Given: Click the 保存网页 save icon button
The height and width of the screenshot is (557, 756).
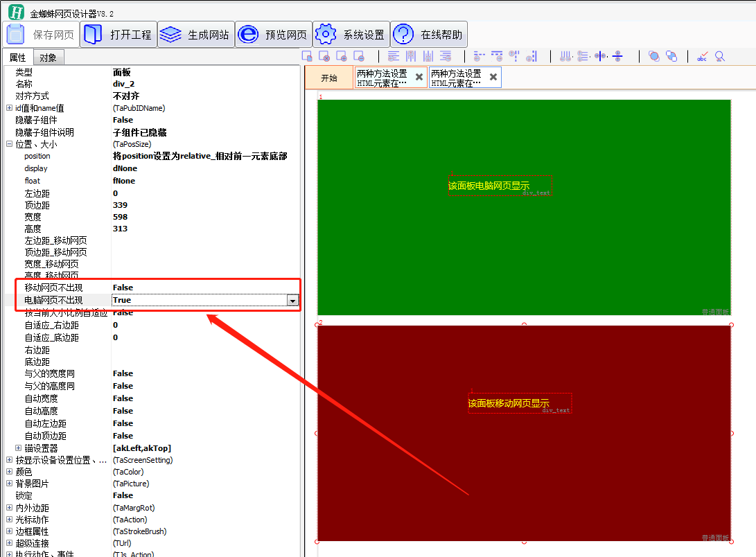Looking at the screenshot, I should pos(41,34).
